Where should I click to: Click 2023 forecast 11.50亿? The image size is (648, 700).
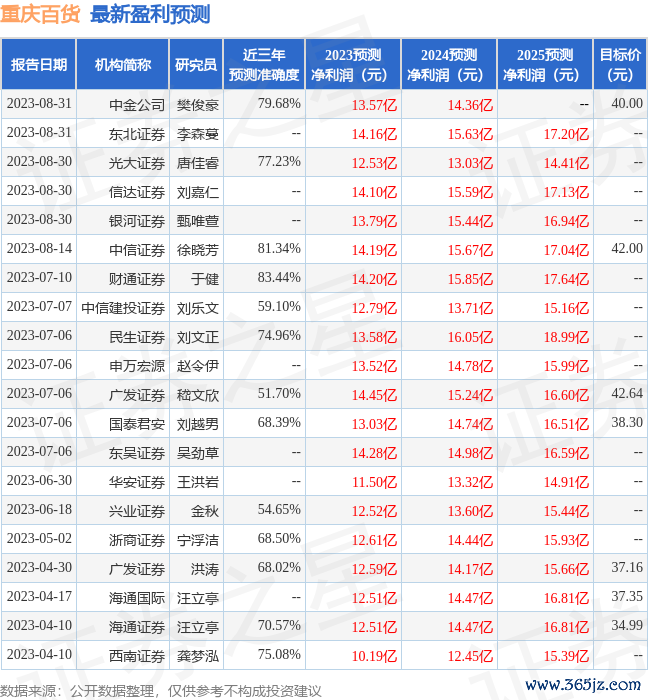pos(374,483)
